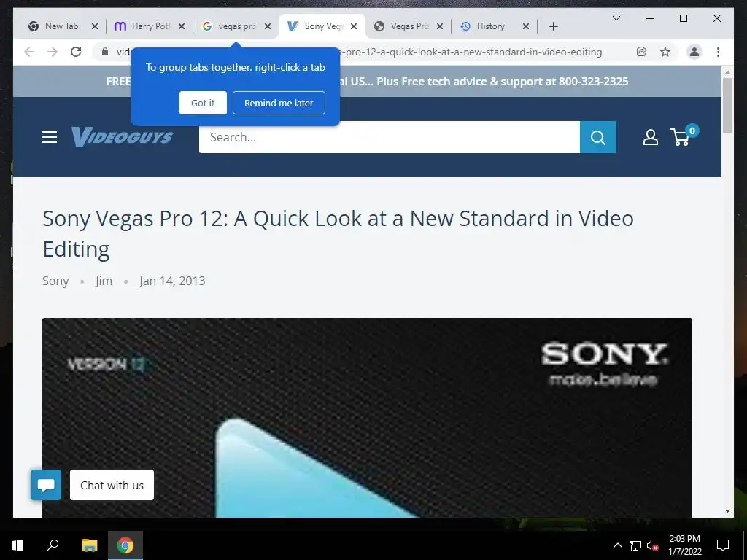Click the page vertical scrollbar thumb
This screenshot has height=560, width=747.
(727, 105)
